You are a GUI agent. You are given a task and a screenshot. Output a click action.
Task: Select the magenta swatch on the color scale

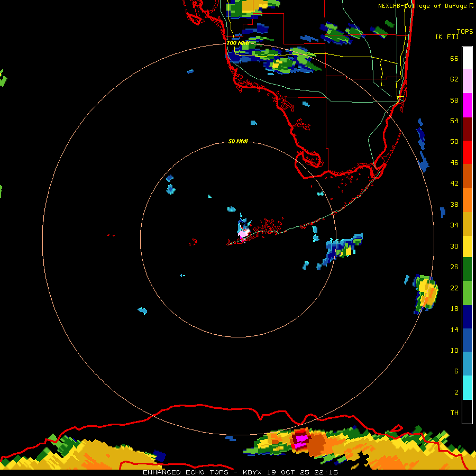pos(467,105)
